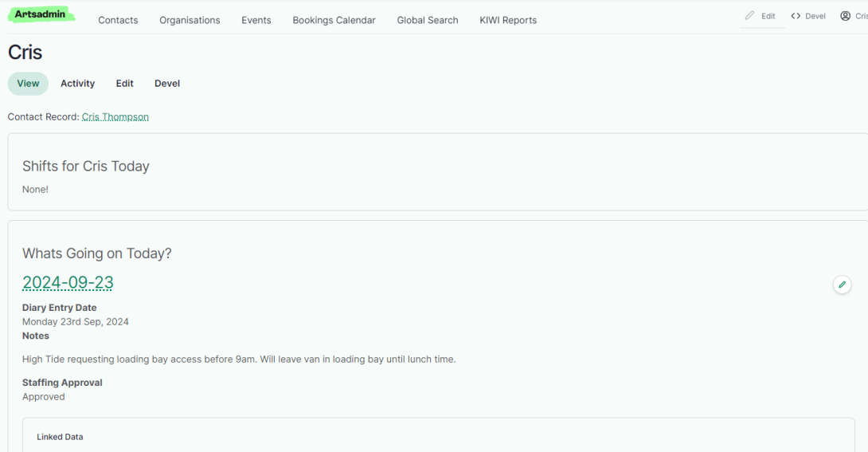Open the Cris Thompson contact record link
868x452 pixels.
(115, 117)
